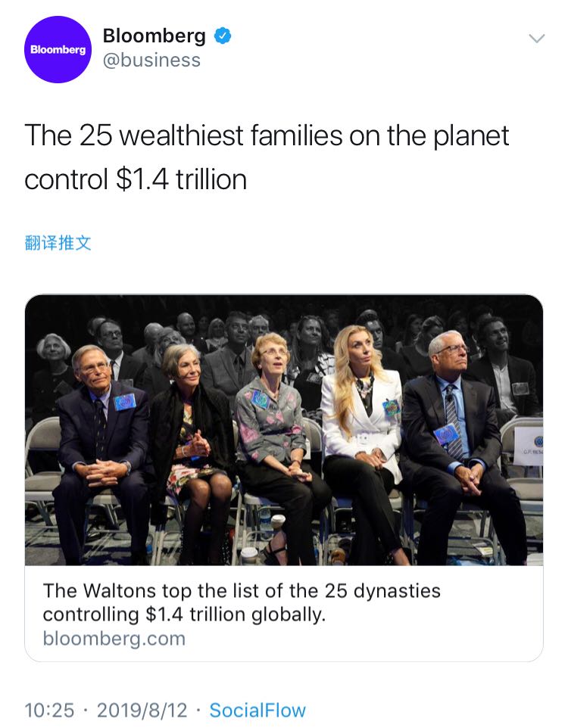Click "$1.4 trillion" in the tweet body
The width and height of the screenshot is (568, 728).
pyautogui.click(x=181, y=180)
